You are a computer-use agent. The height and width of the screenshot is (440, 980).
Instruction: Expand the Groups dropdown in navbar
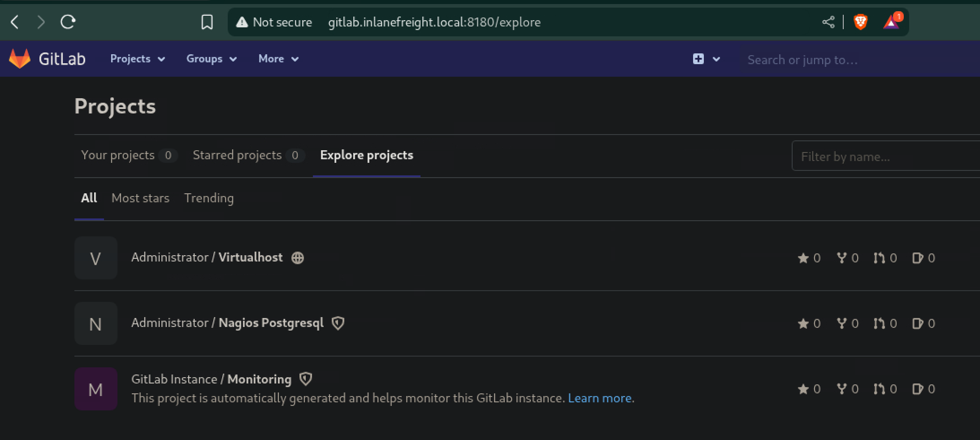click(212, 59)
